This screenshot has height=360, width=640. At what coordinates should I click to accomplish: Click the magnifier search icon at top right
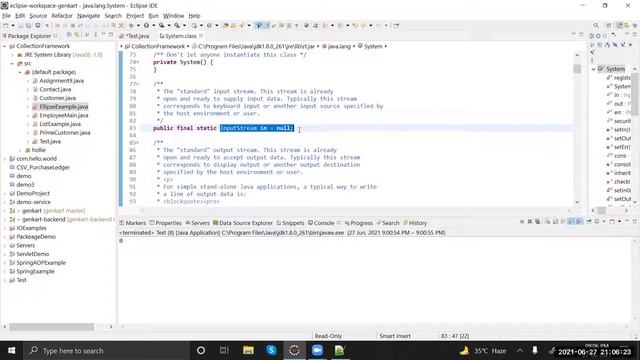pyautogui.click(x=596, y=25)
